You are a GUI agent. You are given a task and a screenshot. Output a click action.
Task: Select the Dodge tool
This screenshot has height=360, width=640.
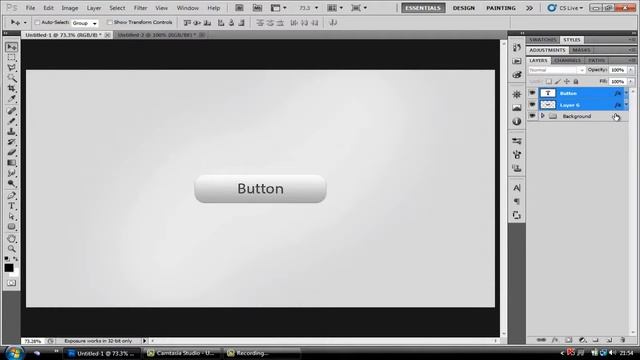[x=11, y=184]
